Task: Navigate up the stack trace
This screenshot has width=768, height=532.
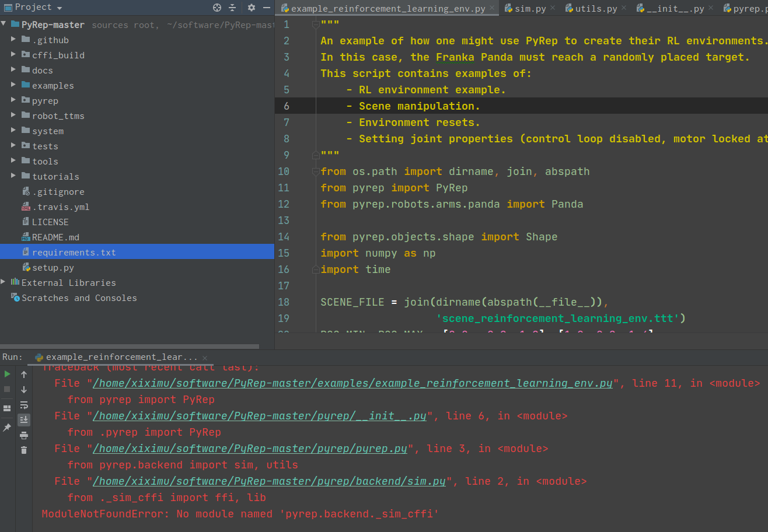Action: point(23,374)
